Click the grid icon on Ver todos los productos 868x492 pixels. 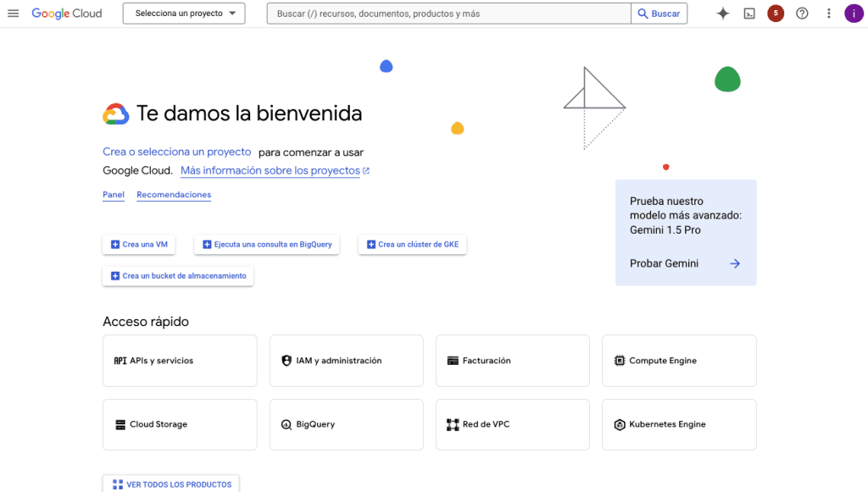[118, 485]
